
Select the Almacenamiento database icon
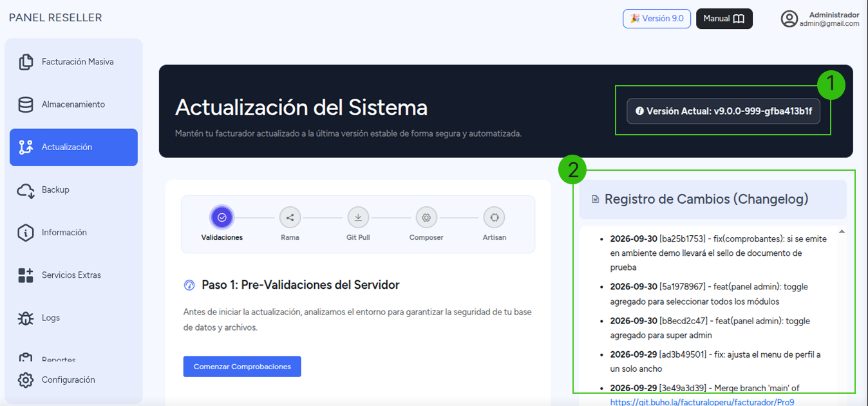point(26,104)
